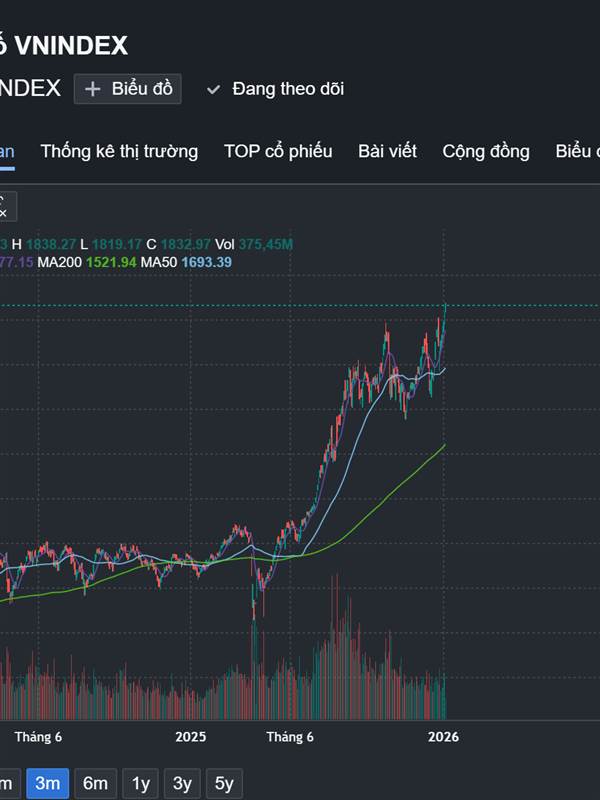Click the plus icon beside Biểu đồ
Image resolution: width=600 pixels, height=800 pixels.
click(x=93, y=89)
